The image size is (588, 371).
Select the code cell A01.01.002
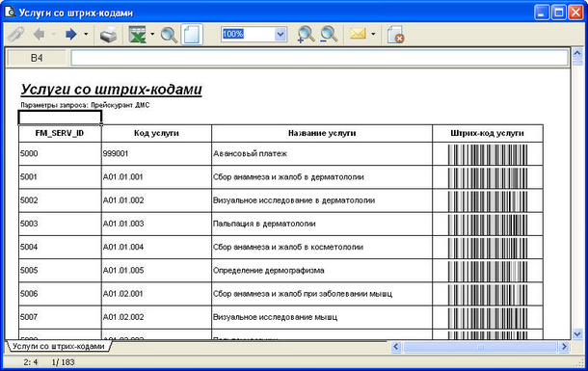[156, 200]
